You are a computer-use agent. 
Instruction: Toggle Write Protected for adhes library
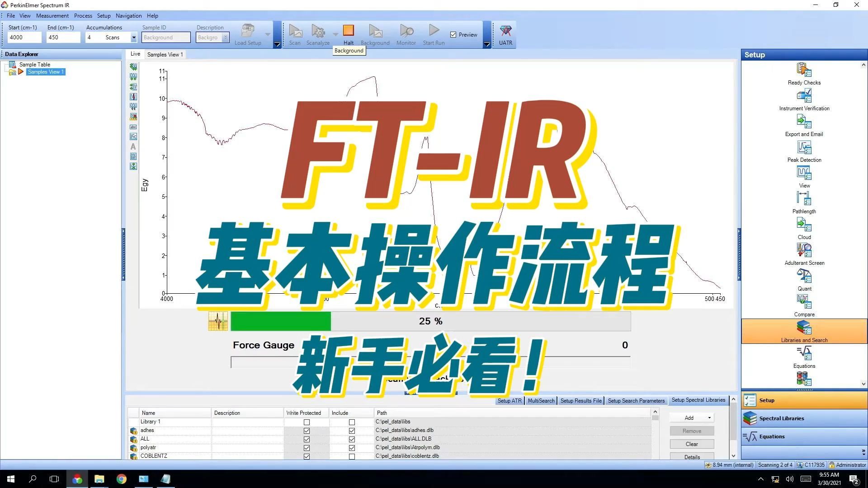307,430
